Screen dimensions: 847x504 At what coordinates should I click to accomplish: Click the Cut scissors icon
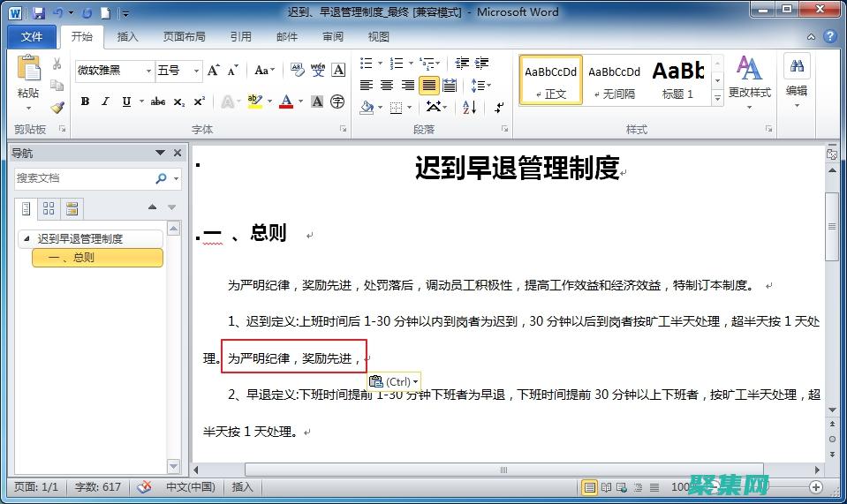(x=57, y=64)
